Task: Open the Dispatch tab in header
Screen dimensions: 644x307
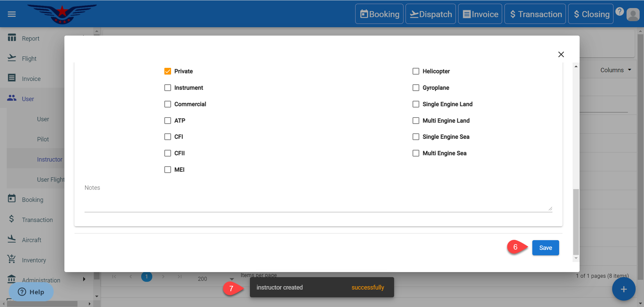Action: pos(431,14)
